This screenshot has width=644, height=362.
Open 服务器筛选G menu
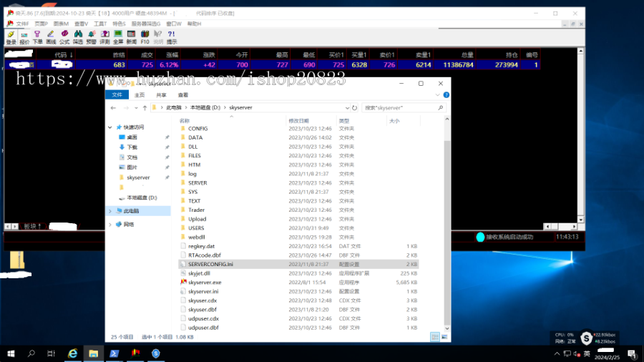click(146, 24)
